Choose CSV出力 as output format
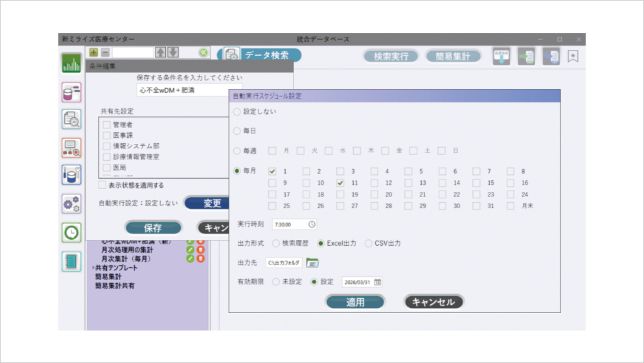644x363 pixels. pos(369,243)
